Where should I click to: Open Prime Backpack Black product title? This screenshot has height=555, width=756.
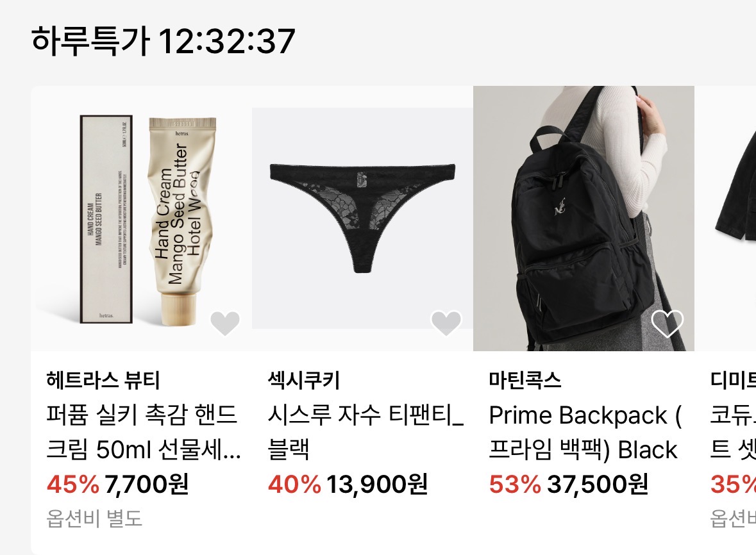click(585, 432)
